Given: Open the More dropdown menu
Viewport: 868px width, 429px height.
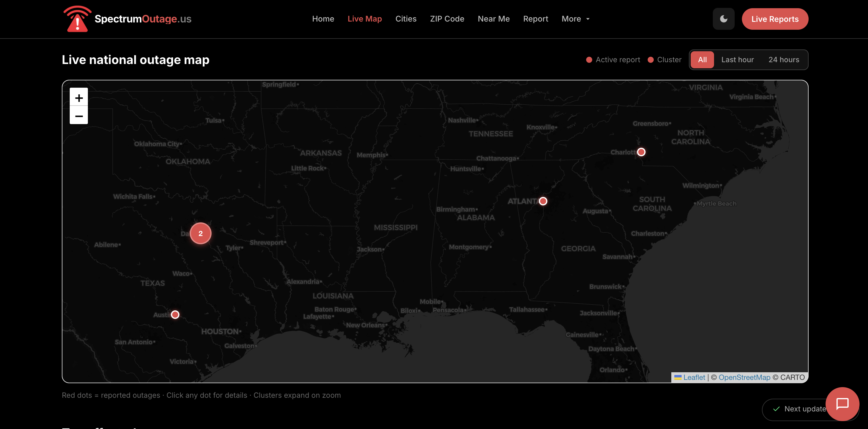Looking at the screenshot, I should [x=576, y=19].
